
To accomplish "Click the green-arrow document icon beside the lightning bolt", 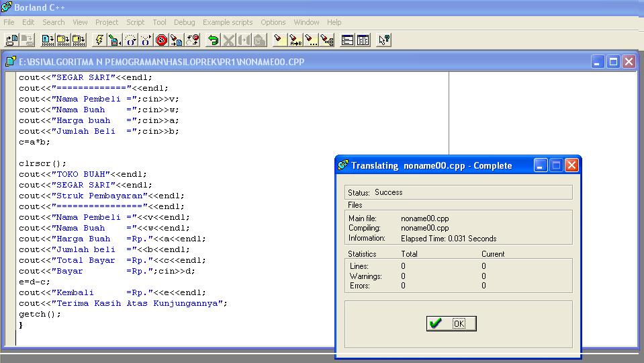I will pyautogui.click(x=115, y=40).
